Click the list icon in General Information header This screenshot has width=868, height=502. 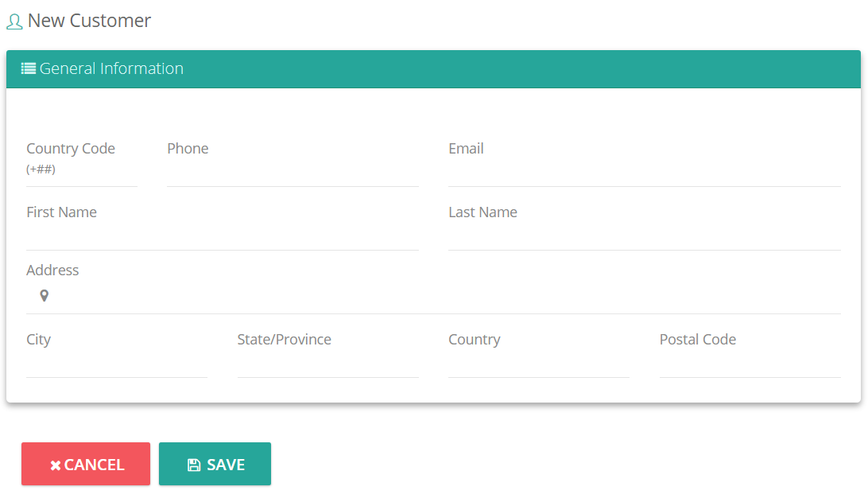click(29, 68)
